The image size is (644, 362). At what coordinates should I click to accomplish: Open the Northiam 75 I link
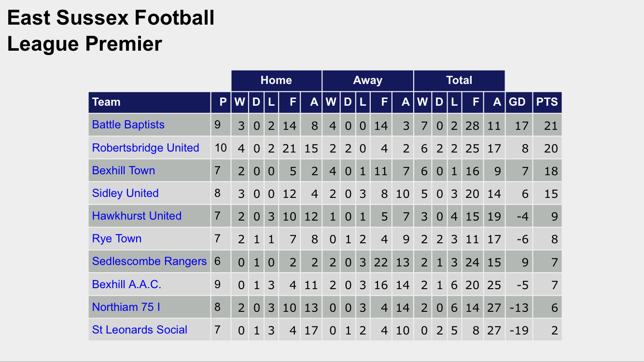click(126, 307)
